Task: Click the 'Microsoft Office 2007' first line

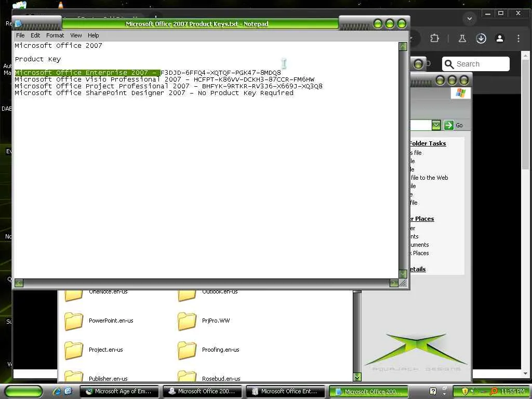Action: tap(58, 46)
